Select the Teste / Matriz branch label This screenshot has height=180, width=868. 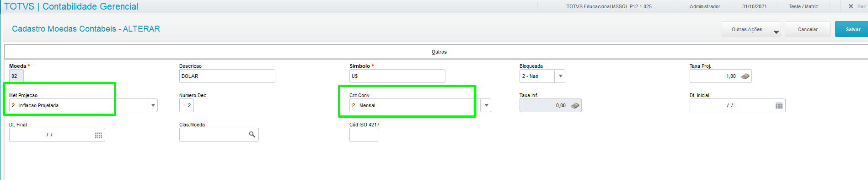point(804,6)
